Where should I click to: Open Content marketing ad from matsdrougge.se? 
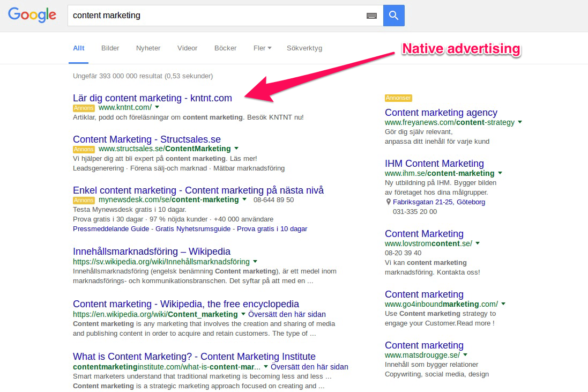[424, 345]
